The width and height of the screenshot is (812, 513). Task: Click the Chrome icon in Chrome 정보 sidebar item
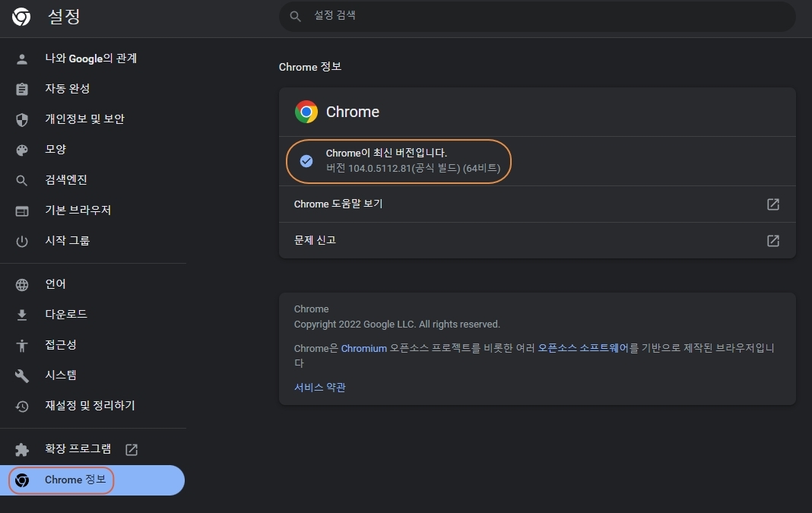(x=22, y=480)
